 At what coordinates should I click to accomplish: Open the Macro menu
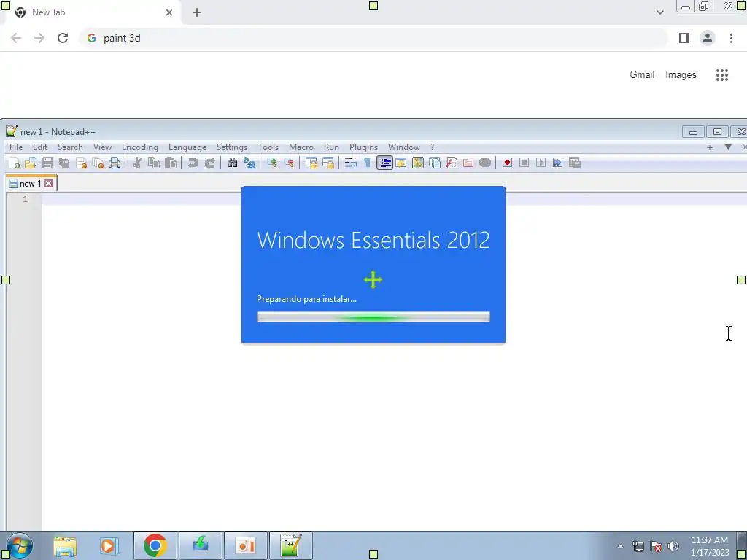click(x=301, y=147)
